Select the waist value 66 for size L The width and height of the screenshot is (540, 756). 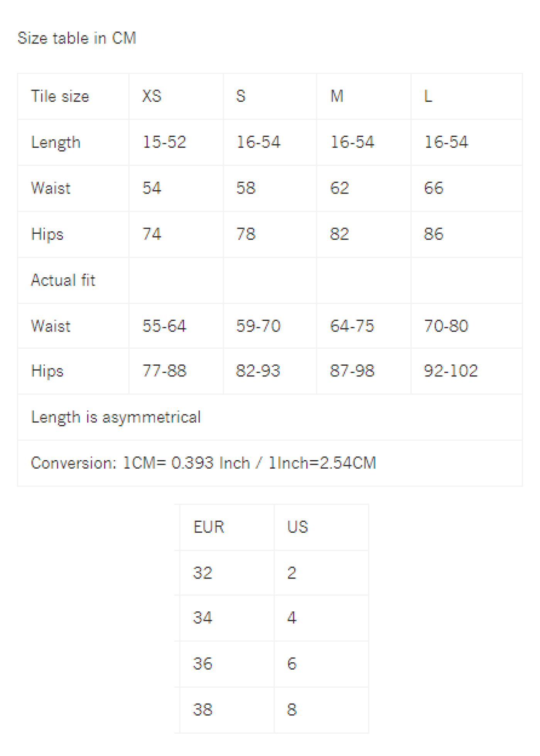(434, 188)
